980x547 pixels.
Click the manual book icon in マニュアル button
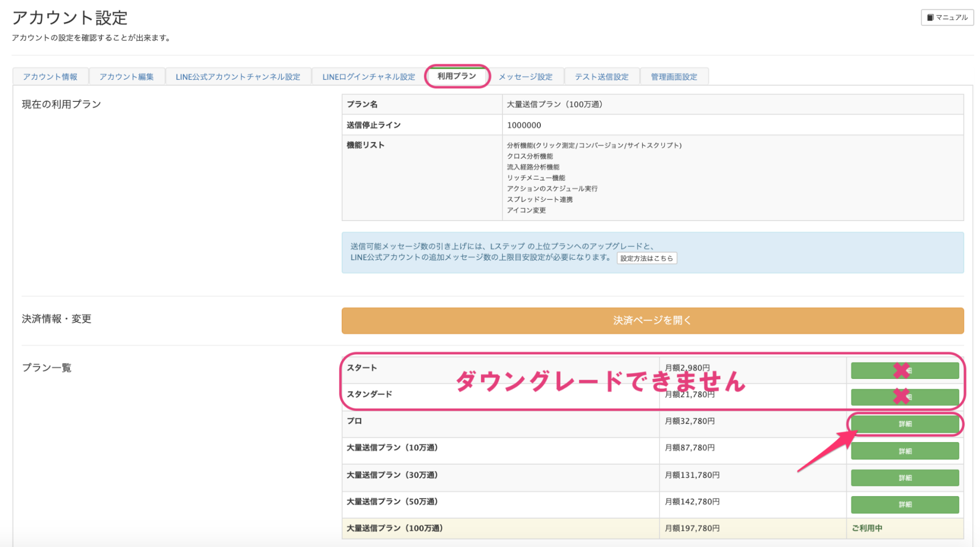[x=930, y=16]
